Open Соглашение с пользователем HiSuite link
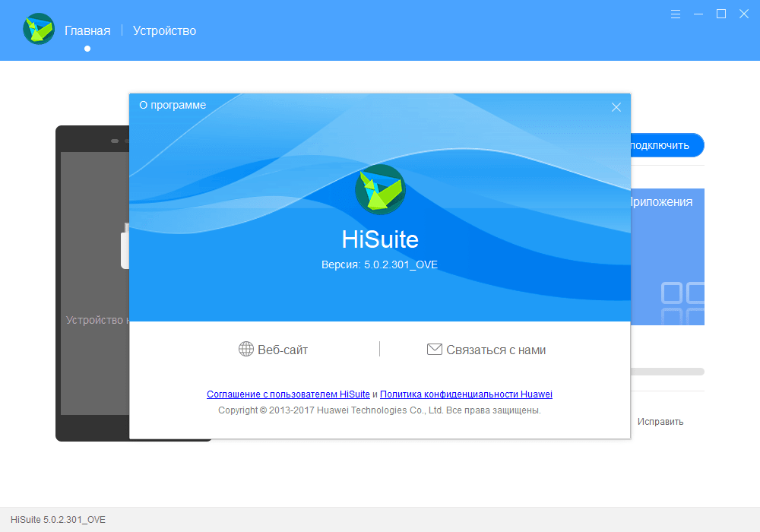 tap(288, 394)
